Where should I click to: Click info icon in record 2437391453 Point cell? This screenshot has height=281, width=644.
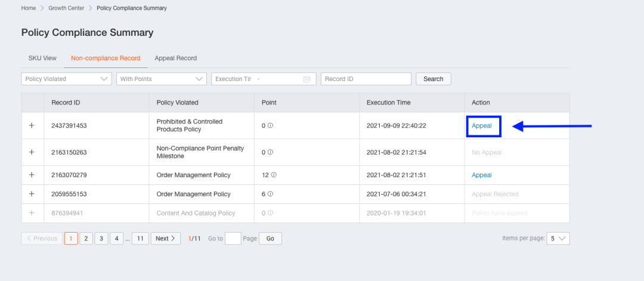pyautogui.click(x=271, y=126)
